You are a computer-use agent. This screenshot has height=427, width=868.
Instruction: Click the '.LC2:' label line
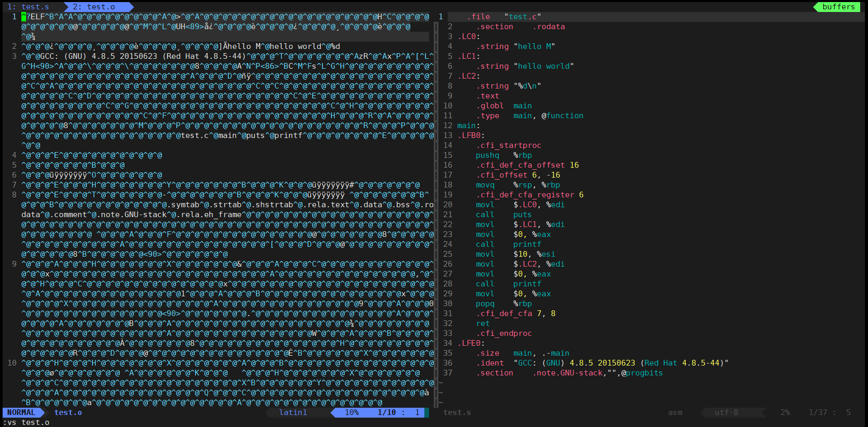pos(469,76)
